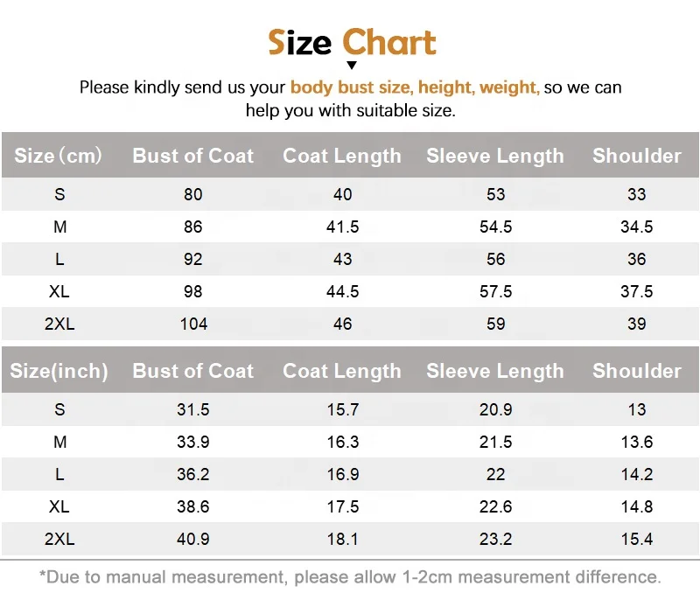
Task: Click Sleeve Length header in cm table
Action: (495, 156)
